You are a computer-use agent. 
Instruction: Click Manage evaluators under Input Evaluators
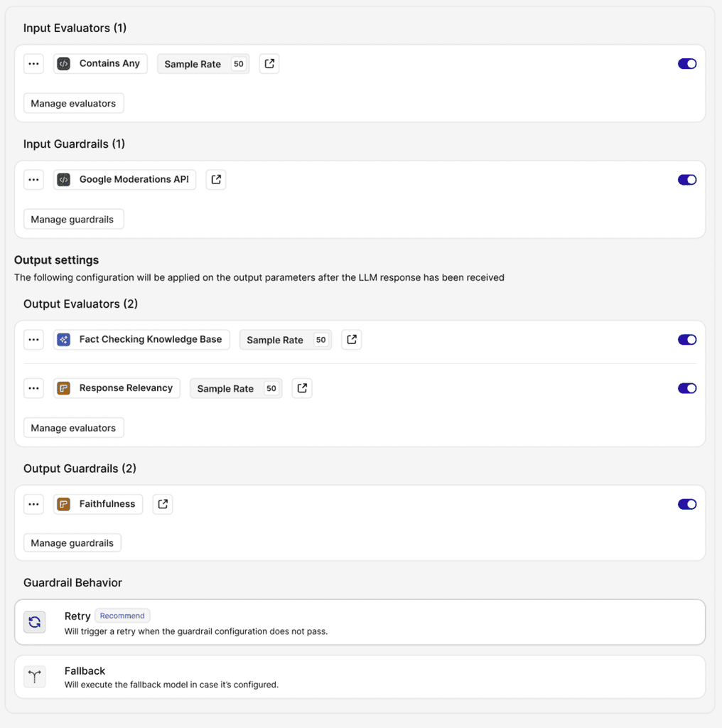(x=74, y=103)
